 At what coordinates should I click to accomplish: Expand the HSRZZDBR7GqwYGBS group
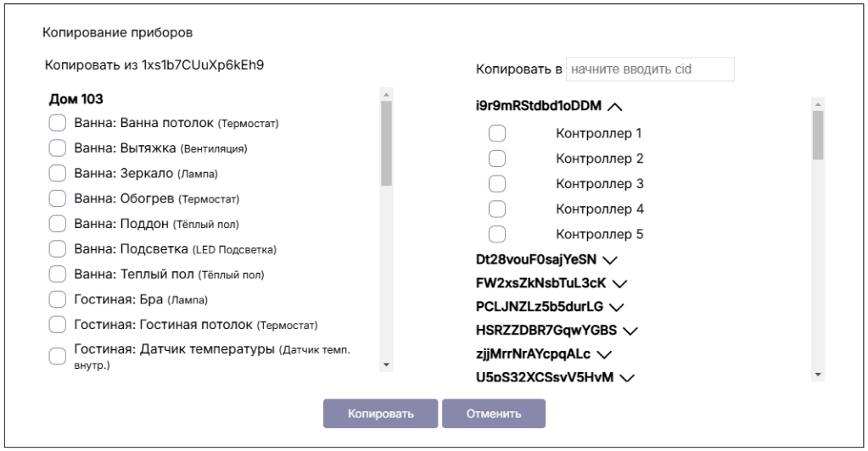click(630, 331)
